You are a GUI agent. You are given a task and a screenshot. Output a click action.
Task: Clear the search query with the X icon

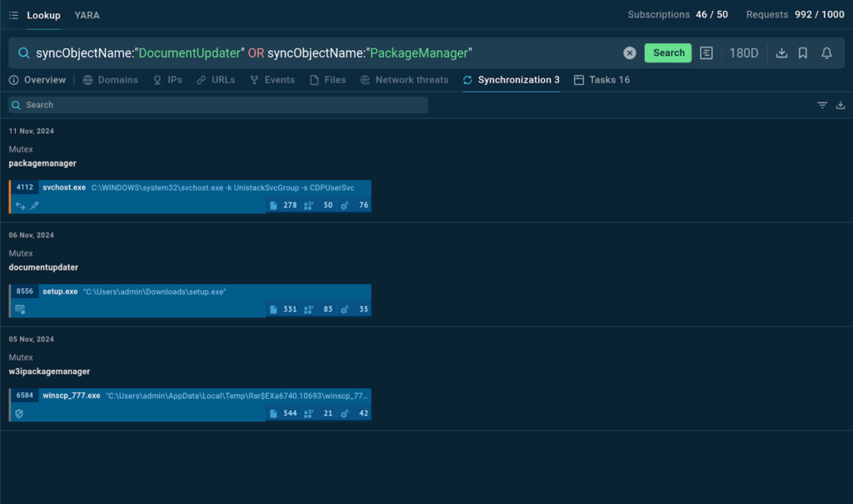pyautogui.click(x=630, y=52)
